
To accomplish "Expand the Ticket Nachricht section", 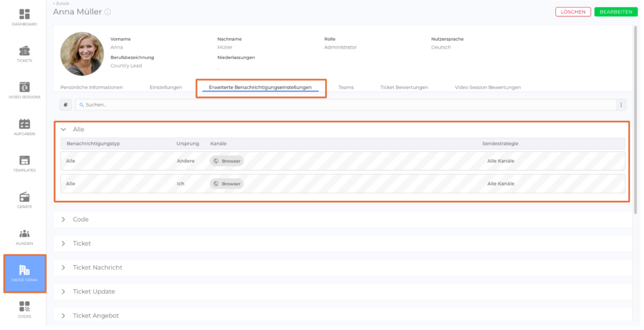I will pos(64,268).
